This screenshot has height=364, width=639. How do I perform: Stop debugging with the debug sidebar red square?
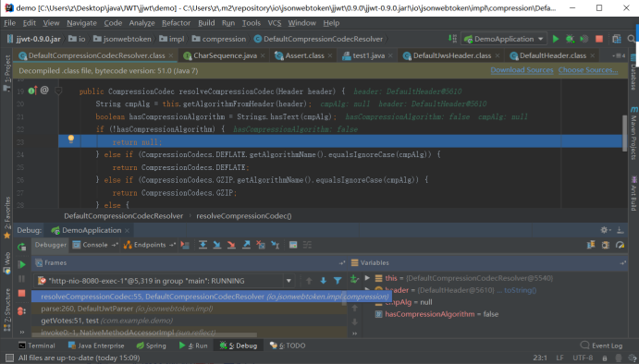point(22,293)
